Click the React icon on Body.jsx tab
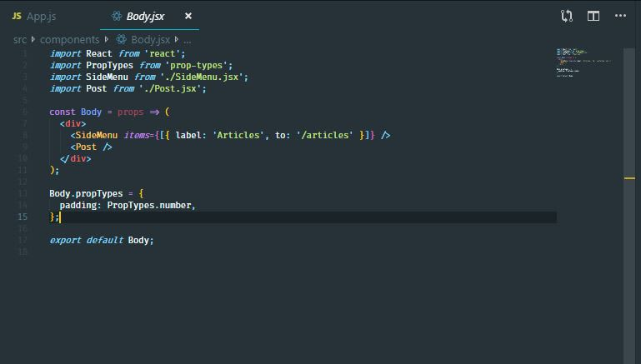Screen dimensions: 641x364 tap(117, 16)
